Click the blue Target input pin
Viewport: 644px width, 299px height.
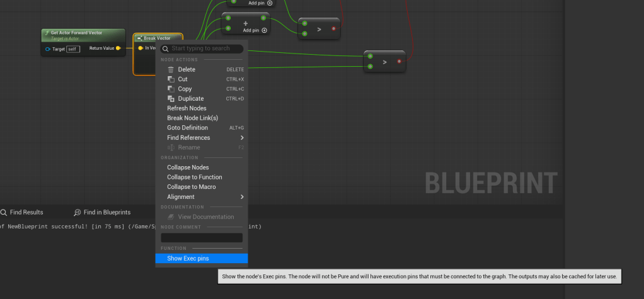(48, 49)
